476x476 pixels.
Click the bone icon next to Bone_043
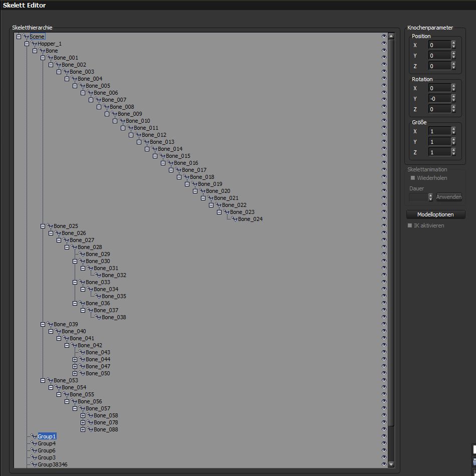coord(82,352)
